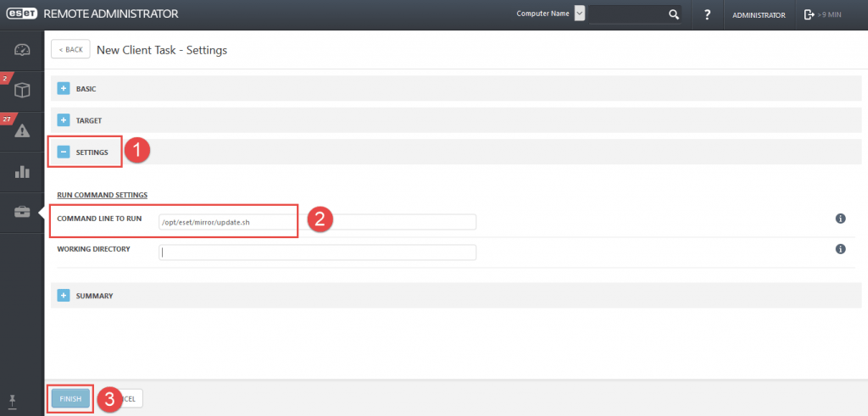This screenshot has height=416, width=868.
Task: Open the Reports bar chart icon
Action: click(22, 172)
